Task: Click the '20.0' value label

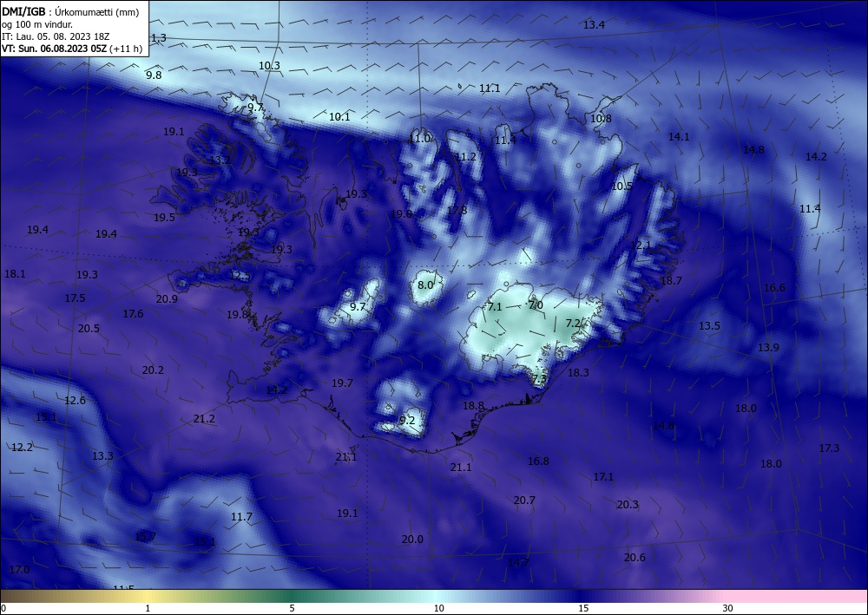Action: click(412, 540)
